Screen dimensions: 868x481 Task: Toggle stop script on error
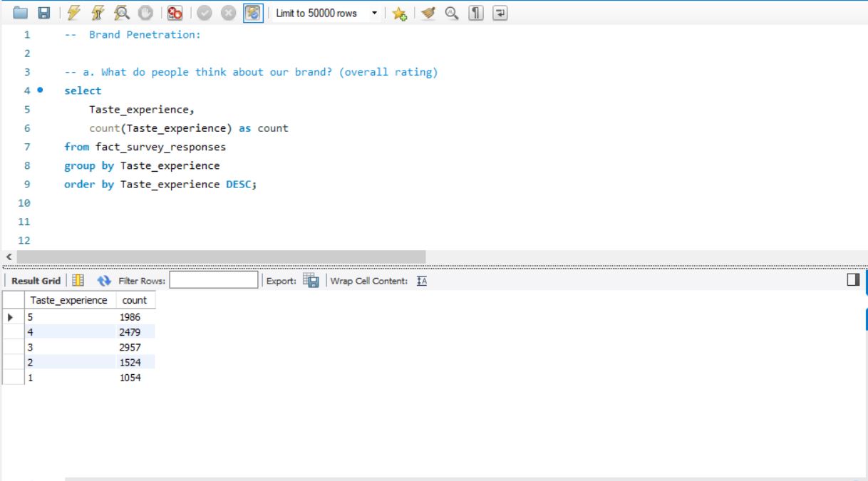(x=175, y=11)
